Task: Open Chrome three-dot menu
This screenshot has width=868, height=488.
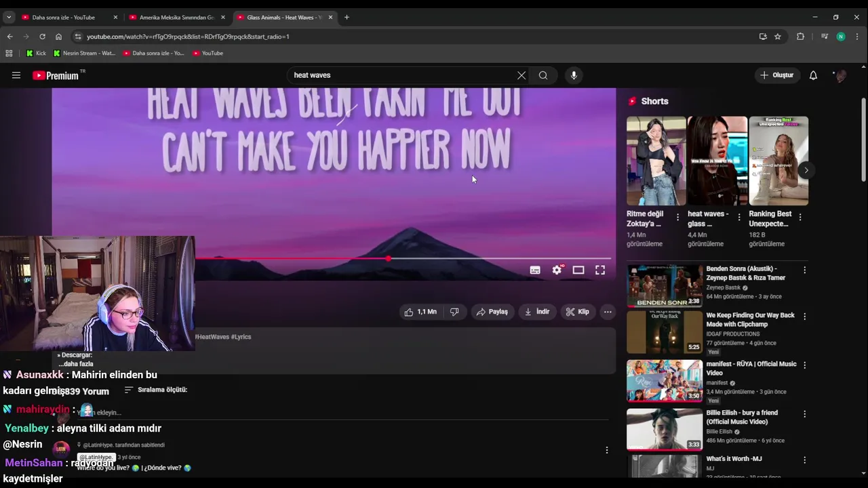Action: (x=858, y=37)
